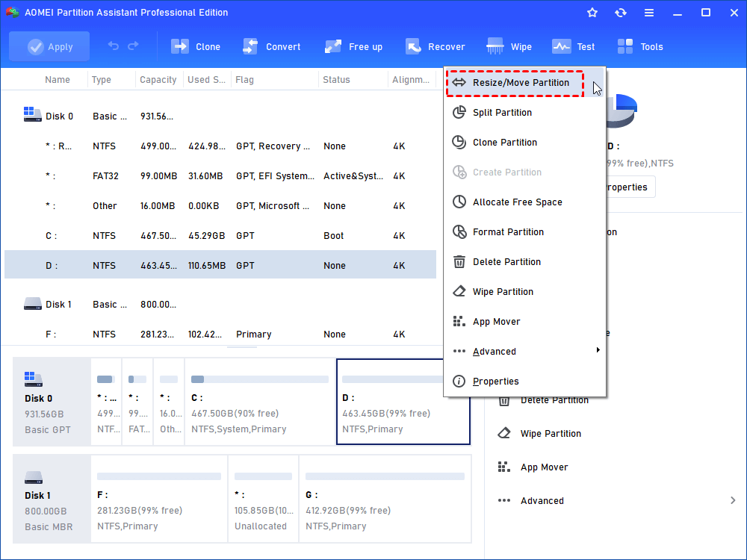
Task: Sort by the Type column header
Action: (102, 80)
